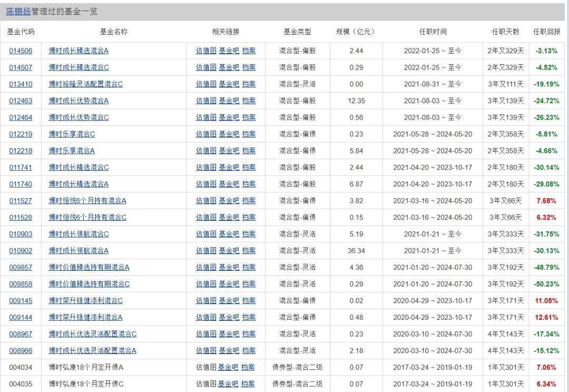Open fund 博时成长领航混合C
The height and width of the screenshot is (392, 569).
79,234
